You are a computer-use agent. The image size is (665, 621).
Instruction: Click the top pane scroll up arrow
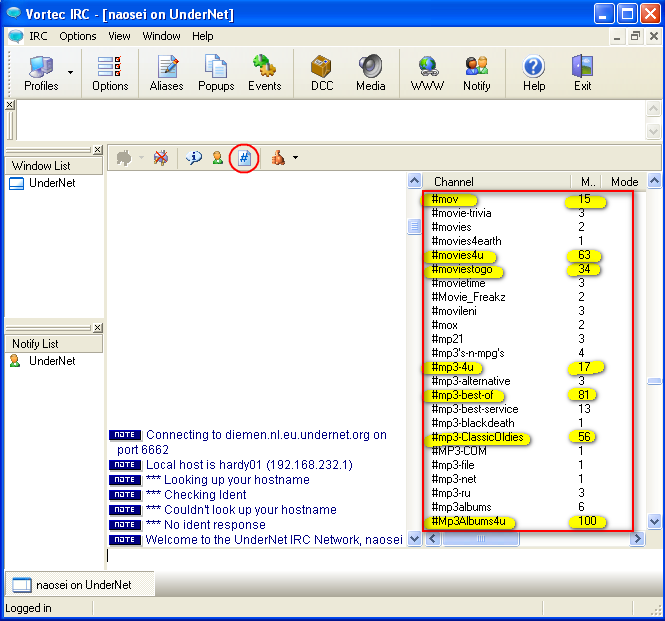point(654,108)
